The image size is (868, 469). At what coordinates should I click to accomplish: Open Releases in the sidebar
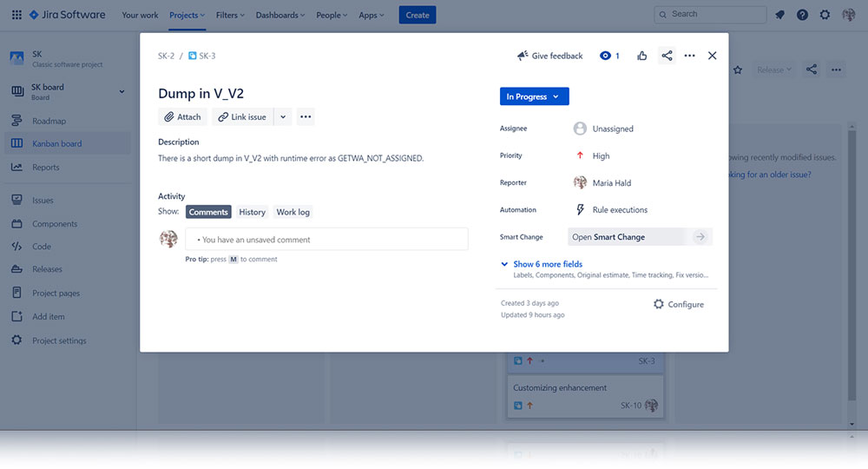[68, 269]
